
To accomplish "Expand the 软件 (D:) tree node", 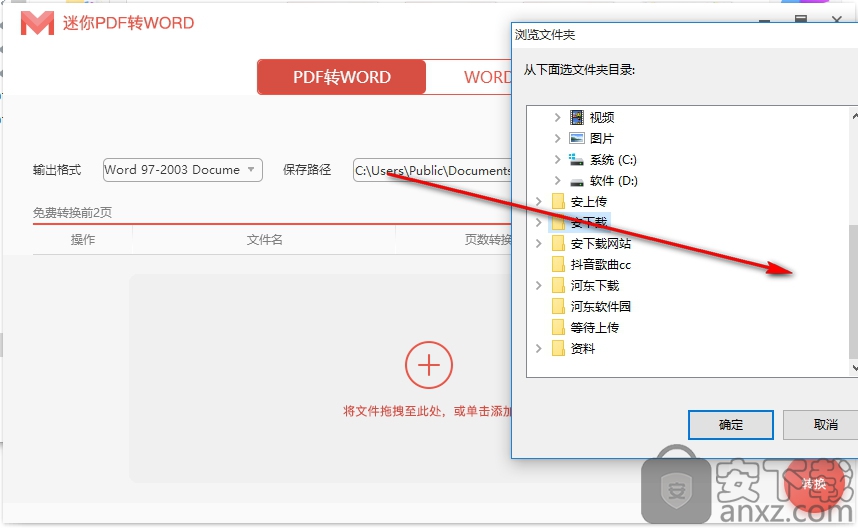I will pyautogui.click(x=557, y=180).
